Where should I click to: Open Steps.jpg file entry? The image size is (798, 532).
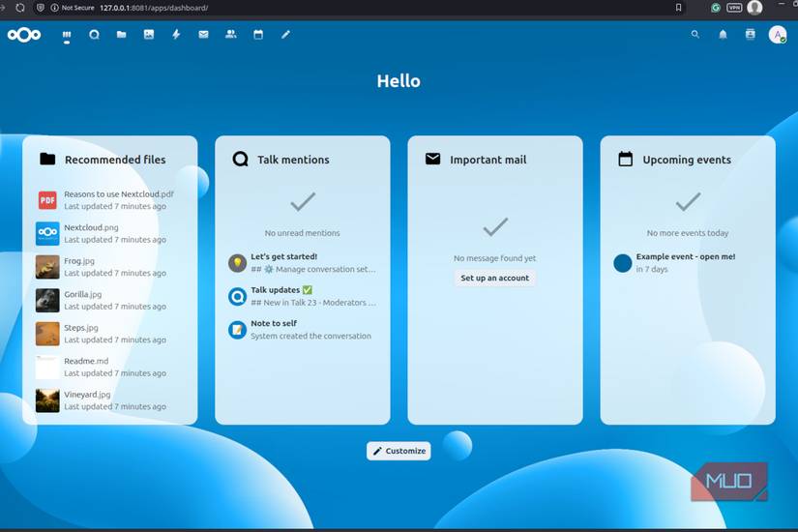[110, 334]
